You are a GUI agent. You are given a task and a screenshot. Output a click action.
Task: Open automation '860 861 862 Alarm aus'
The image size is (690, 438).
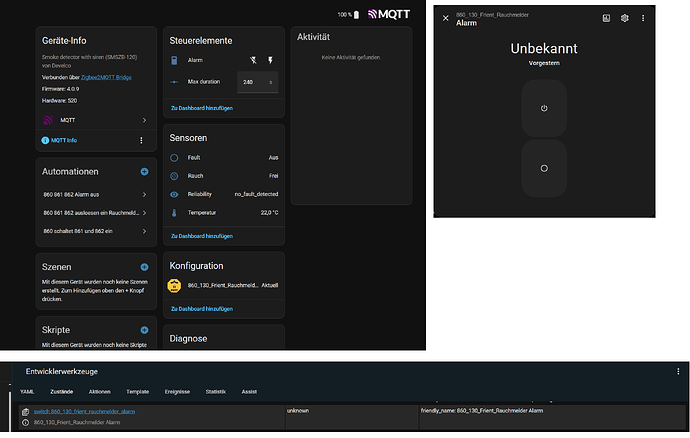95,195
